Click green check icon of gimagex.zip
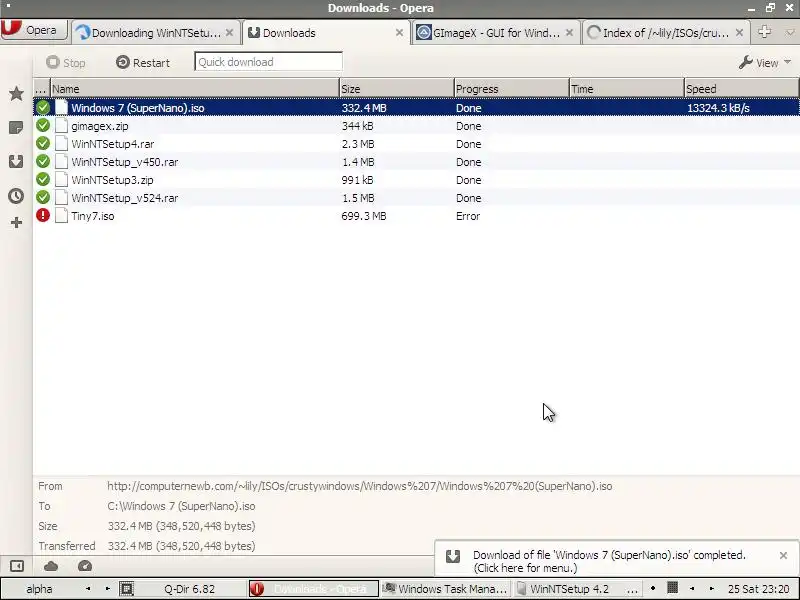Viewport: 800px width, 600px height. pos(43,126)
